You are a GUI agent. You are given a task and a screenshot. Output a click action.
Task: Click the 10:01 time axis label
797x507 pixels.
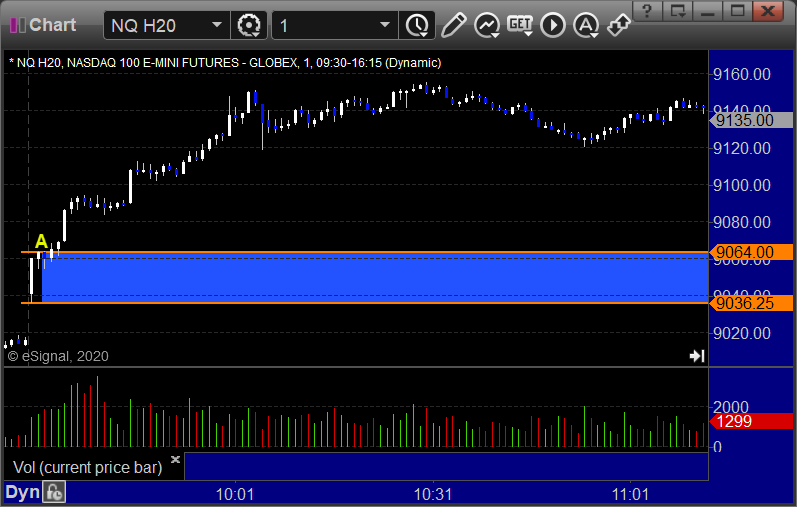[235, 494]
